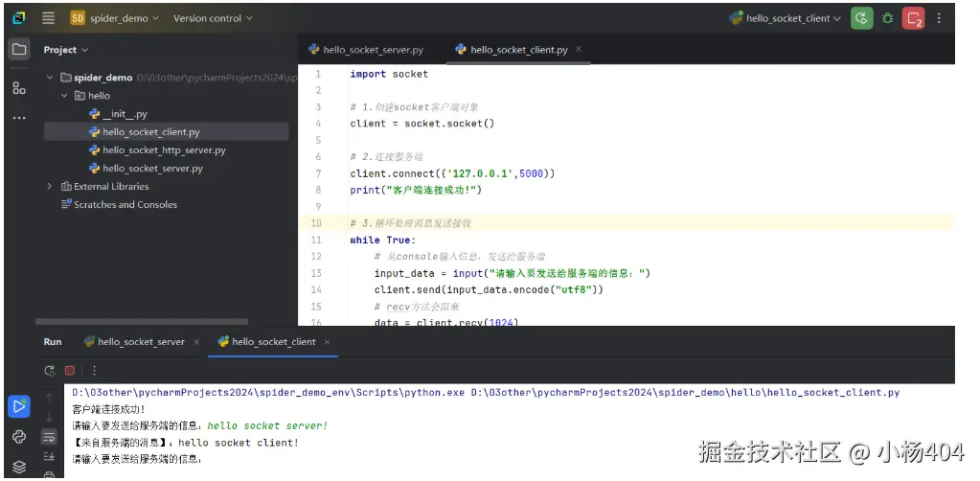Screen dimensions: 980x481
Task: Start debugging with the bug icon
Action: 887,18
